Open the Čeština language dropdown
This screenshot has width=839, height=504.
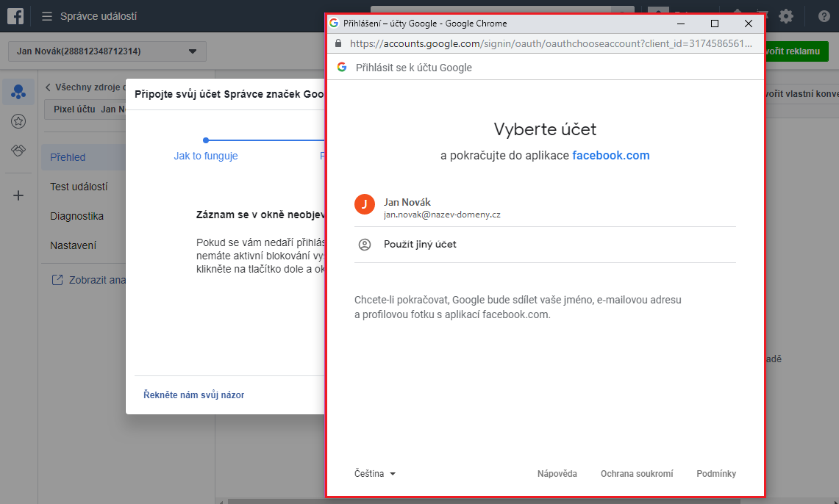pyautogui.click(x=374, y=474)
